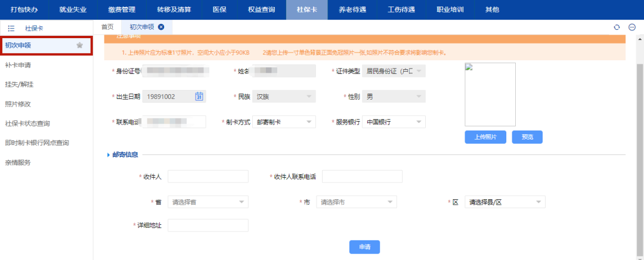The width and height of the screenshot is (644, 260).
Task: Click the star icon beside 初次申领
Action: click(x=80, y=45)
